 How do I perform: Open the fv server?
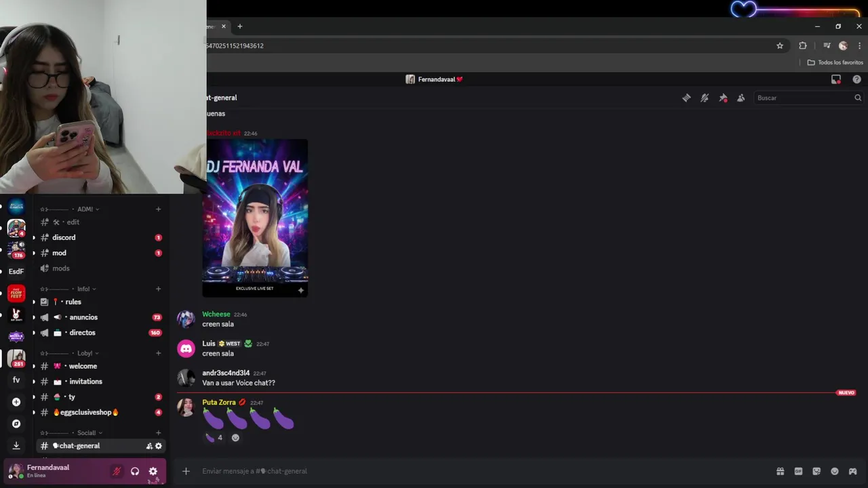pyautogui.click(x=16, y=380)
